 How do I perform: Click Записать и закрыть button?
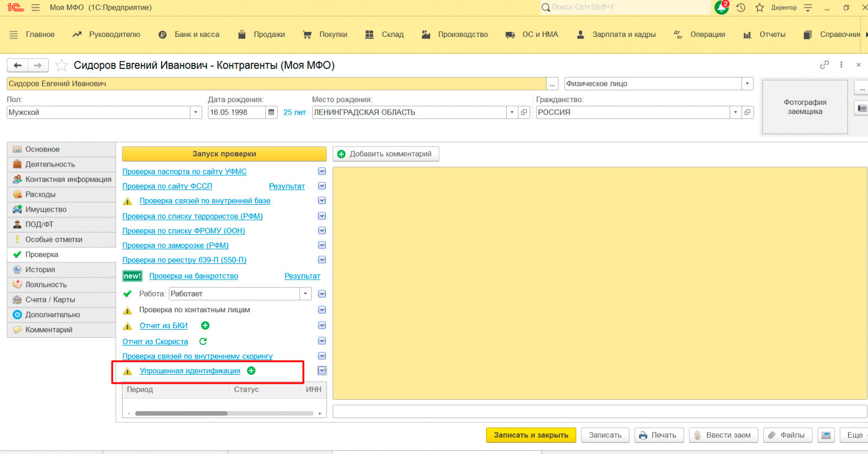coord(531,435)
